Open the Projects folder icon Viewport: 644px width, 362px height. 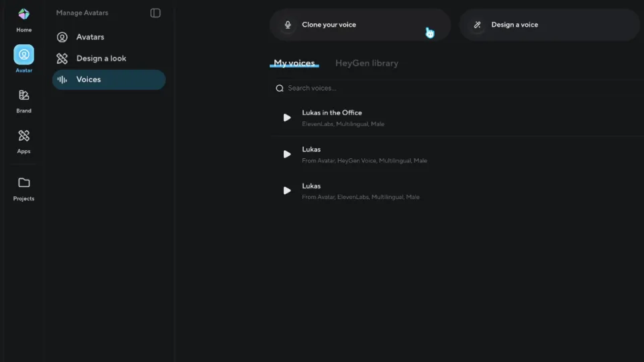[x=24, y=182]
